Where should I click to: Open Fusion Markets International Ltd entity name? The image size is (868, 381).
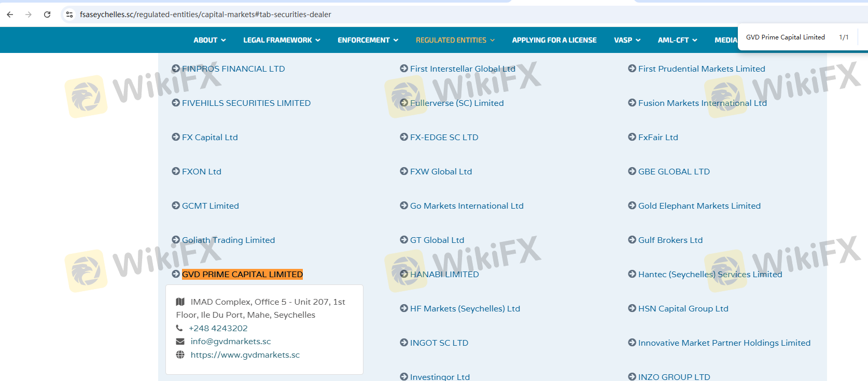tap(703, 103)
